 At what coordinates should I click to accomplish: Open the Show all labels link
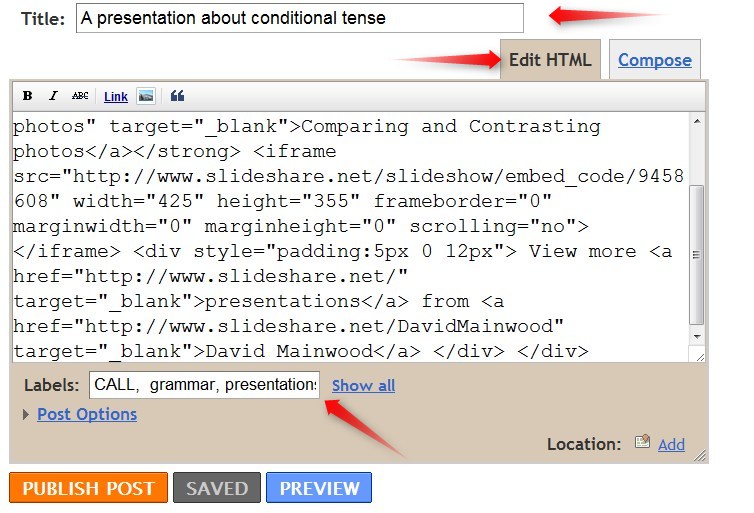click(363, 385)
